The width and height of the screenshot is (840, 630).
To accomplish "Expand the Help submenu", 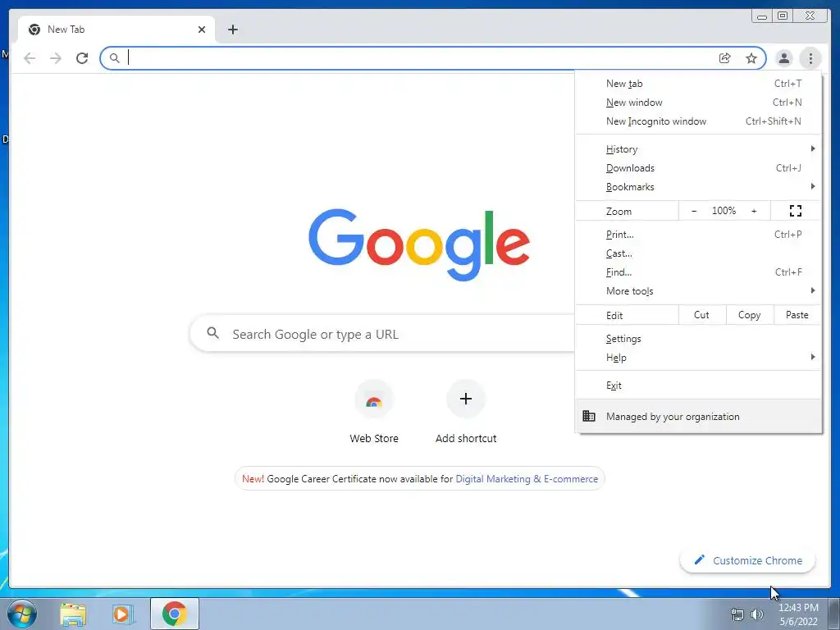I will [x=699, y=358].
